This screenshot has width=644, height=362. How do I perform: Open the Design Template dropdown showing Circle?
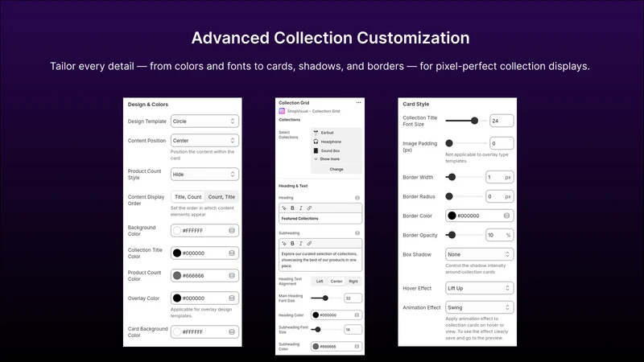tap(204, 121)
